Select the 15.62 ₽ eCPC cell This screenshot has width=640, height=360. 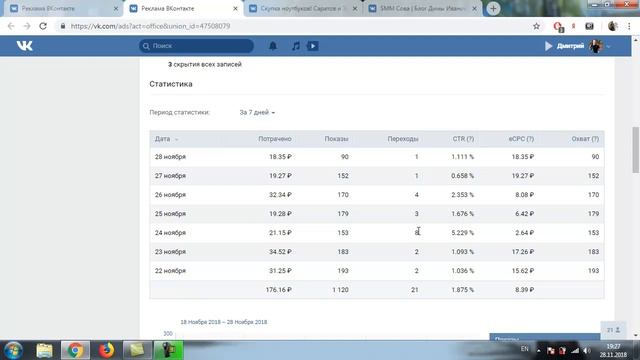[x=523, y=271]
